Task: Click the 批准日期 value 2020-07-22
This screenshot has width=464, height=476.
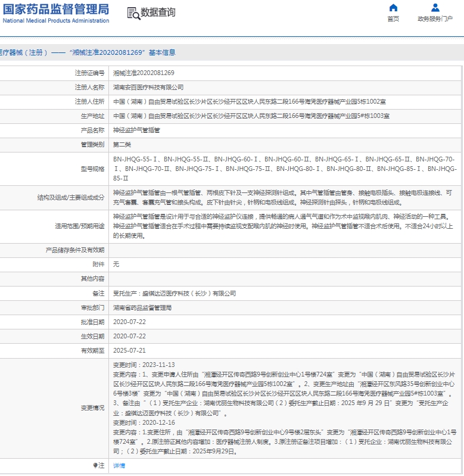Action: [129, 322]
